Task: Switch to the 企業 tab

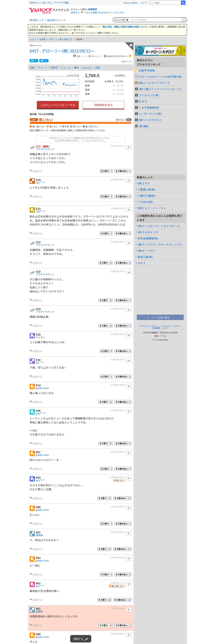Action: click(x=97, y=68)
